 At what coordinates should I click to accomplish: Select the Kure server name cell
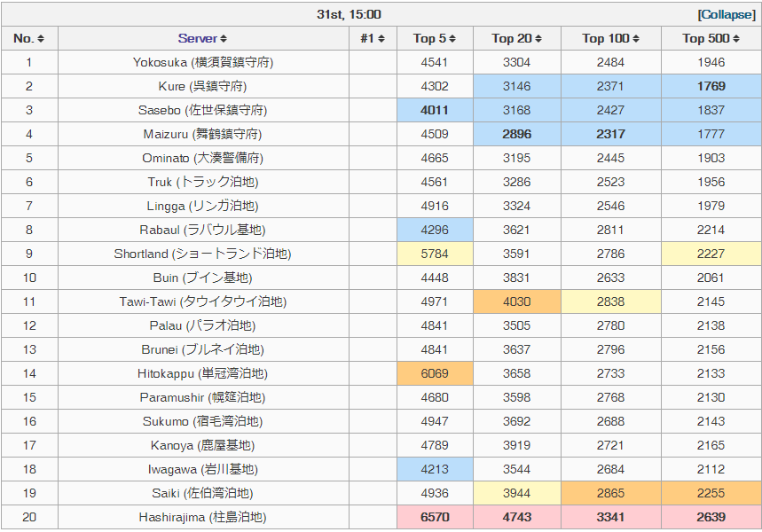pos(202,86)
